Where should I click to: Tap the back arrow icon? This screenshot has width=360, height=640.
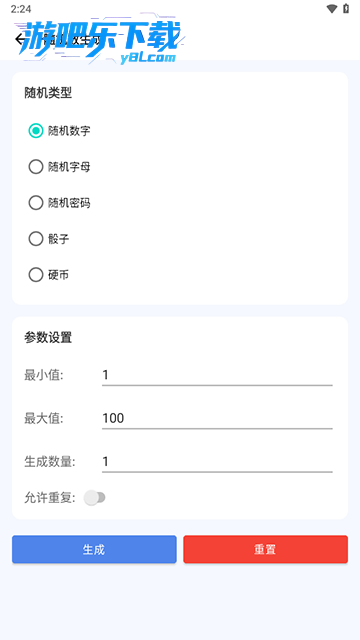tap(20, 39)
